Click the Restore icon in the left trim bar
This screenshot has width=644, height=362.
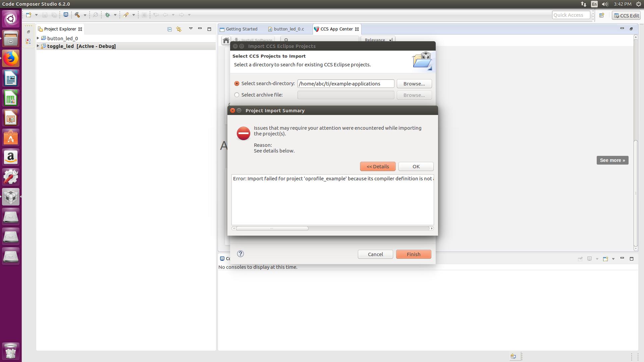click(x=29, y=32)
